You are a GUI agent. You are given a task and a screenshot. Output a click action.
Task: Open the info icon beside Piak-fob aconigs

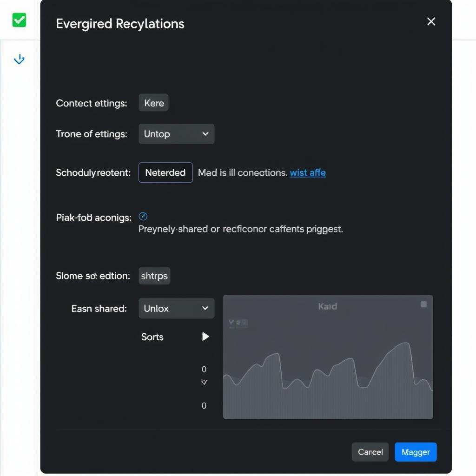[143, 216]
